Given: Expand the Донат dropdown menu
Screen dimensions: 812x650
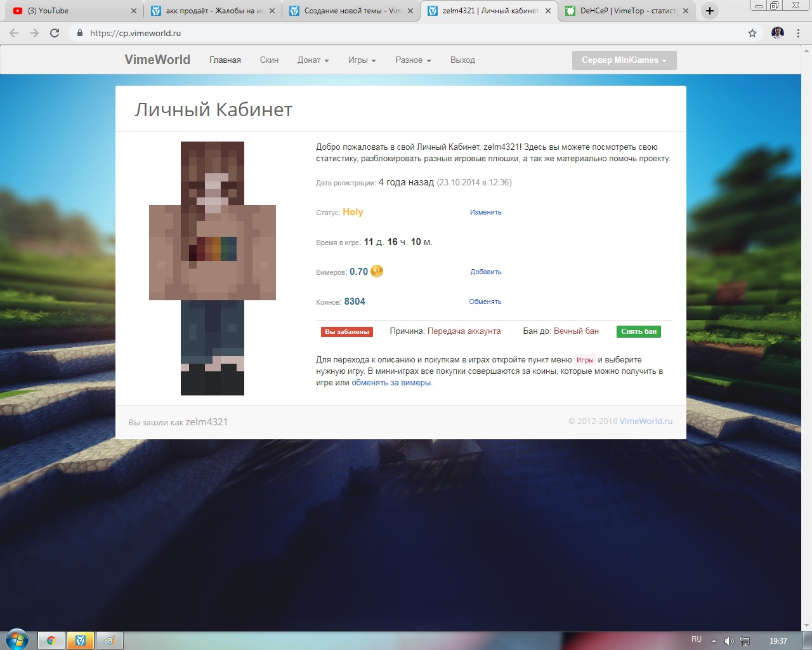Looking at the screenshot, I should coord(313,60).
